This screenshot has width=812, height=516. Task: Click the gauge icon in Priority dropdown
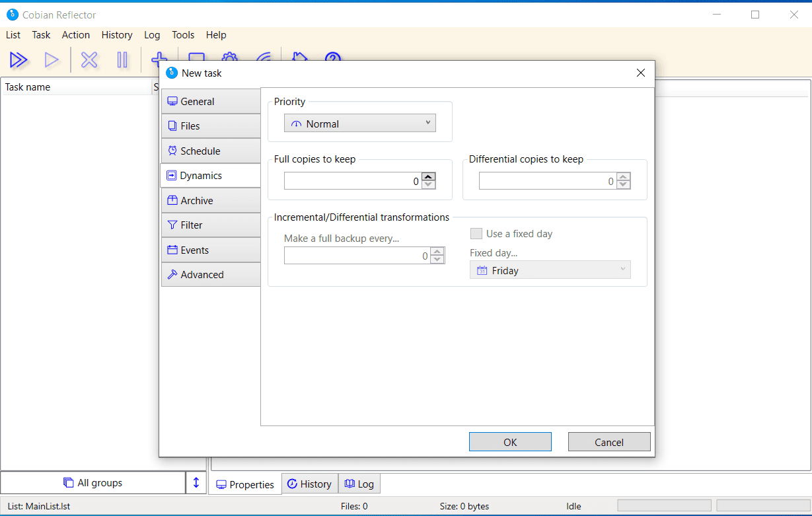(x=296, y=124)
